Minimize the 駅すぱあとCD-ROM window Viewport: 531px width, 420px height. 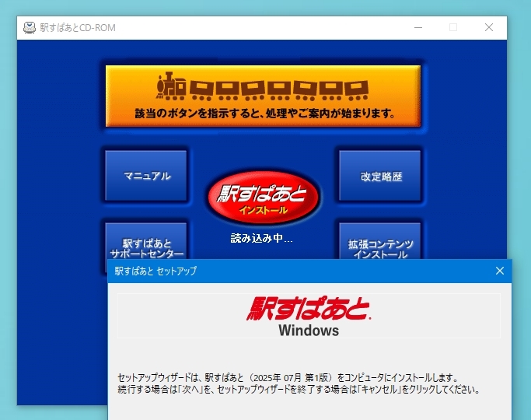pos(418,27)
